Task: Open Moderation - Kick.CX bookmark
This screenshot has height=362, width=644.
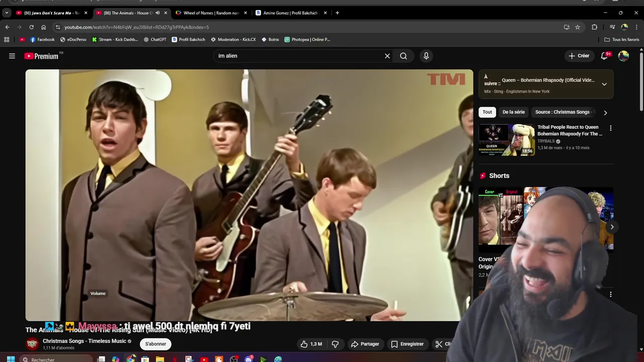Action: [233, 39]
